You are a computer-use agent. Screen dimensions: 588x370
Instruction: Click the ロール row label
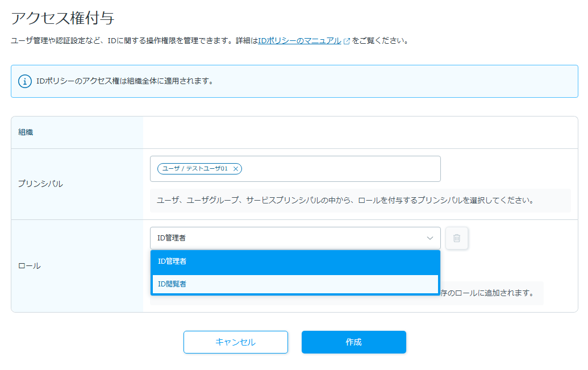click(x=30, y=265)
